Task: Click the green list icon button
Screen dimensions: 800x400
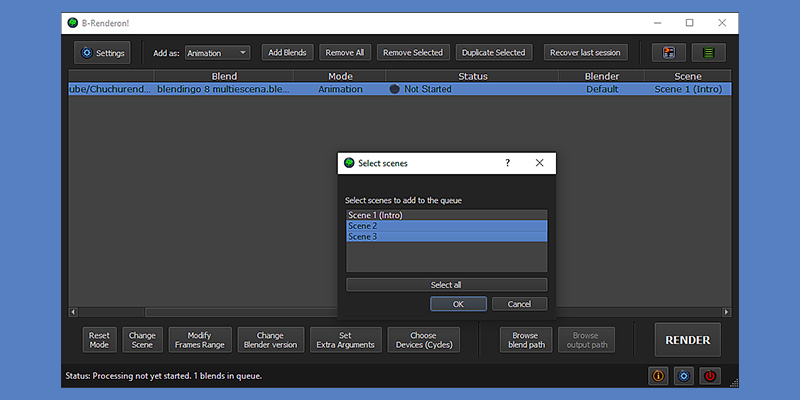Action: (708, 52)
